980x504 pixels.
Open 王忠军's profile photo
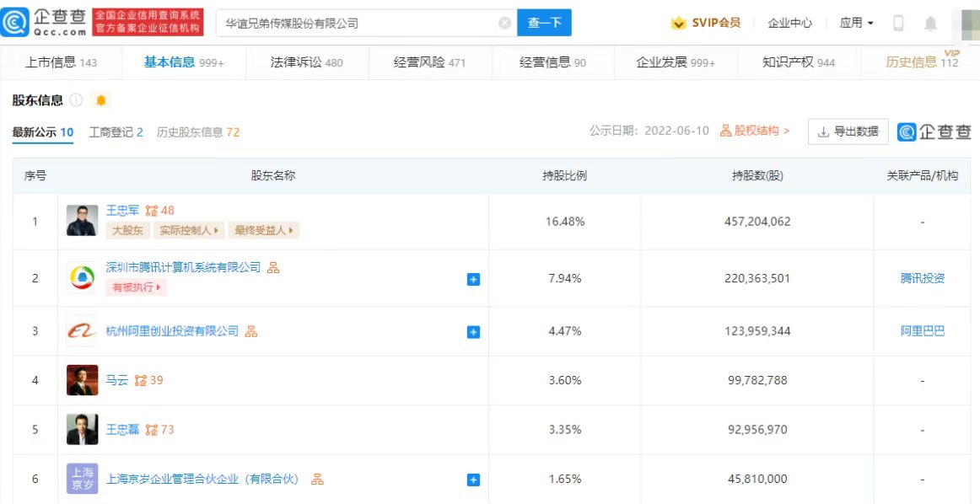82,221
